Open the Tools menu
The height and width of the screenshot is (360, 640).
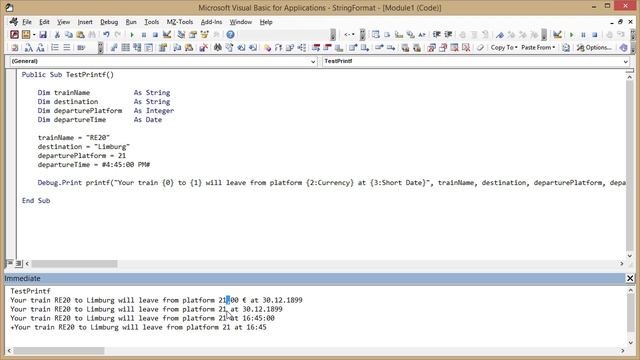pyautogui.click(x=151, y=22)
